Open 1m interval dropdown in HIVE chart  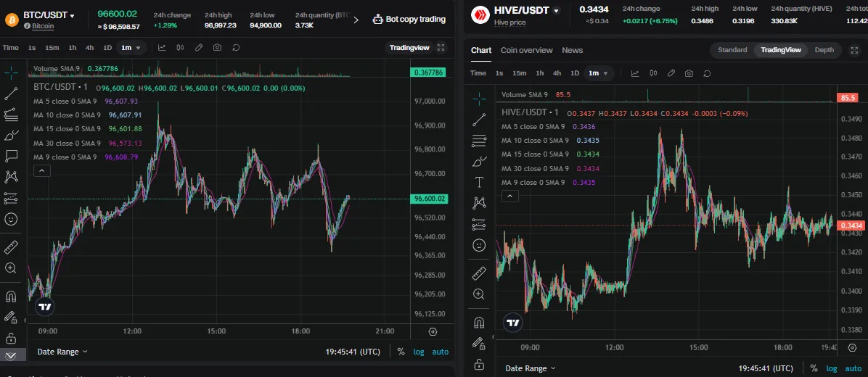click(599, 73)
